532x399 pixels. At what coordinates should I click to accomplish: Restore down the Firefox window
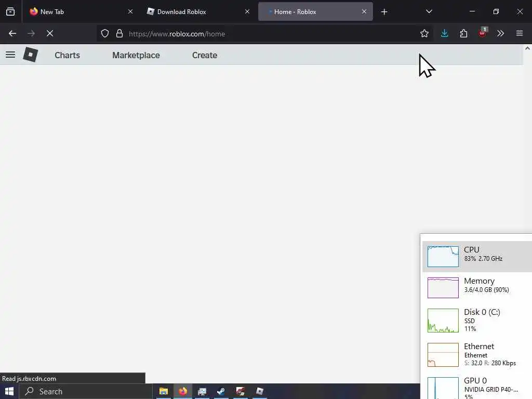pos(496,11)
